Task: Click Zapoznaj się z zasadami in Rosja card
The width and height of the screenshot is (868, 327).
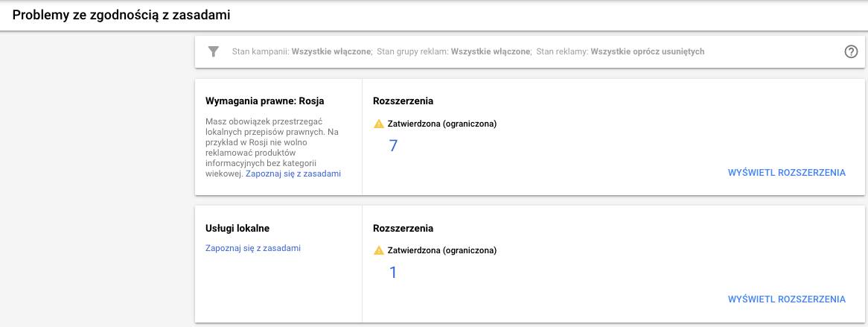Action: (x=293, y=174)
